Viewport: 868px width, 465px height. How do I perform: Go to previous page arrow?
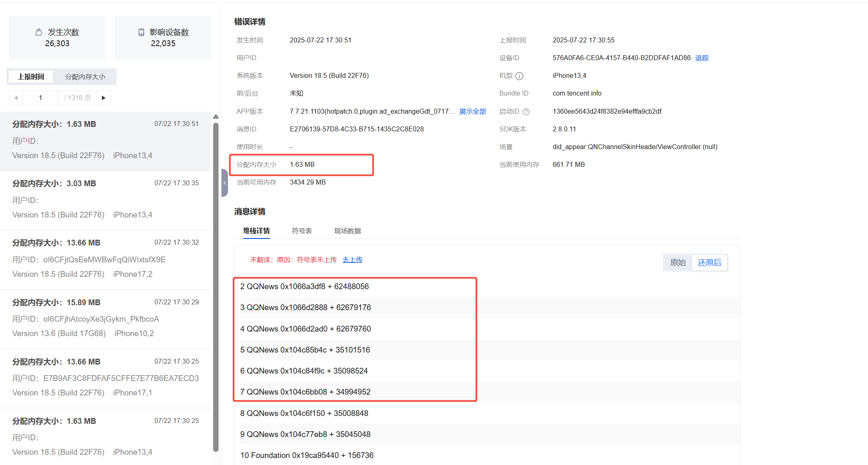coord(16,98)
